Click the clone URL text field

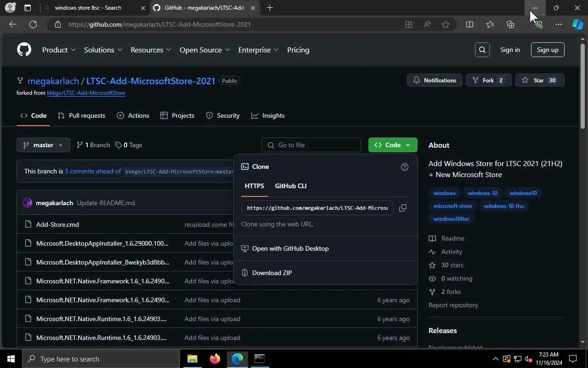[317, 208]
